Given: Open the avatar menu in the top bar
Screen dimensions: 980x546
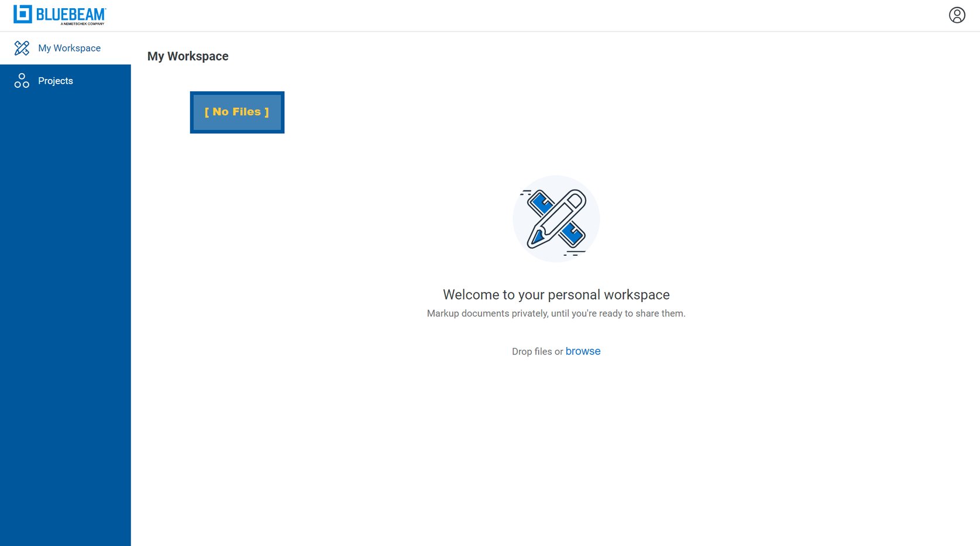Looking at the screenshot, I should pyautogui.click(x=957, y=15).
